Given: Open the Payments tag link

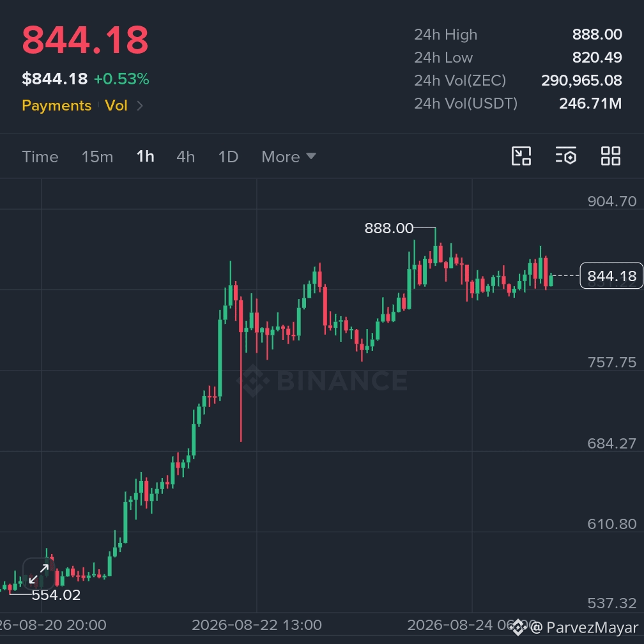Looking at the screenshot, I should pos(57,105).
